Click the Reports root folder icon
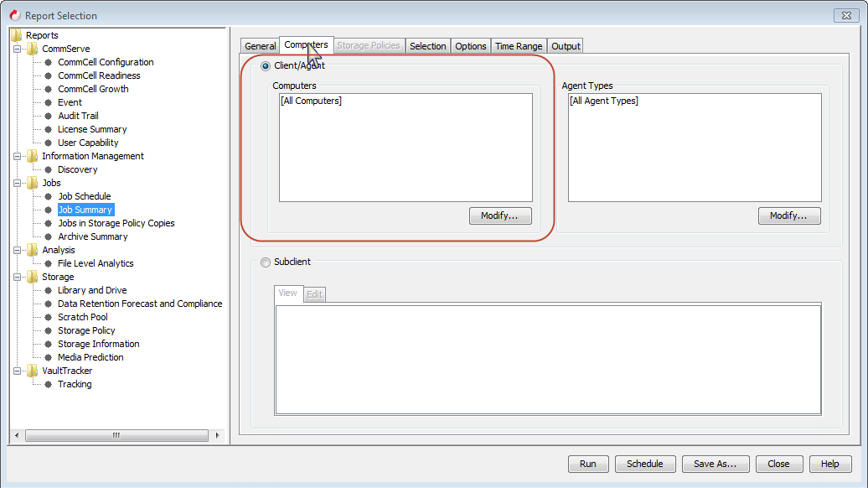 [17, 35]
